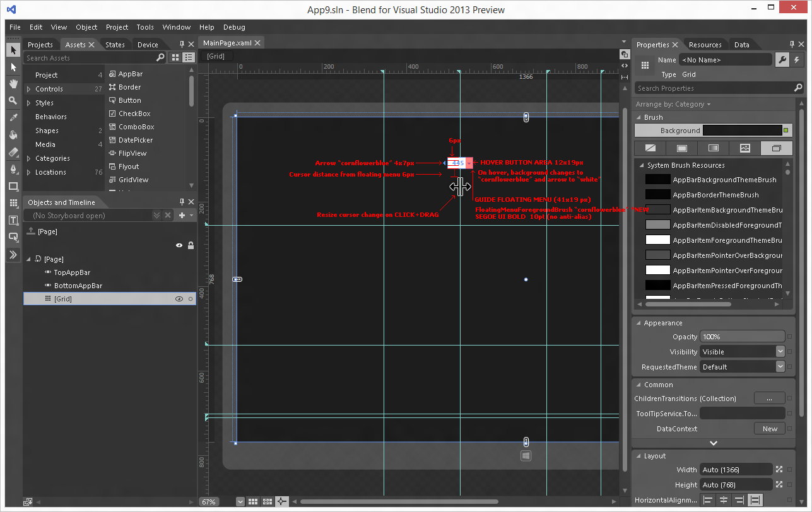This screenshot has height=512, width=812.
Task: Select the Gradient tool in toolbar
Action: [13, 152]
